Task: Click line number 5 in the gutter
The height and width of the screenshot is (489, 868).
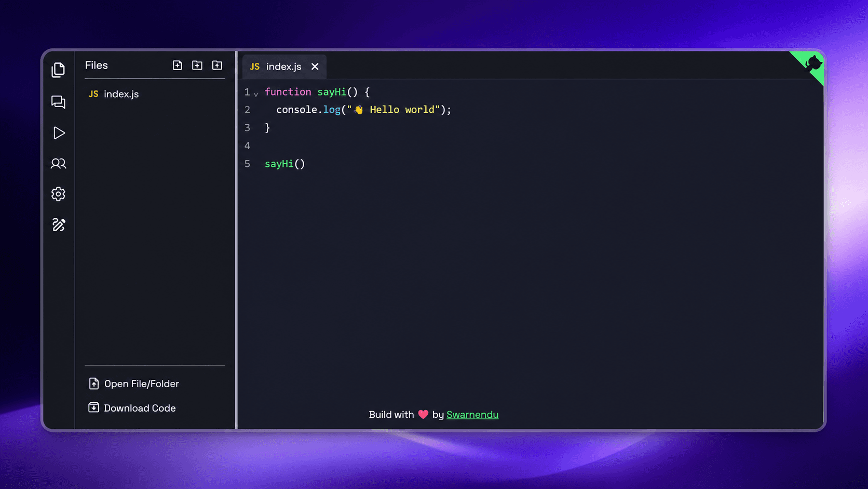Action: coord(247,164)
